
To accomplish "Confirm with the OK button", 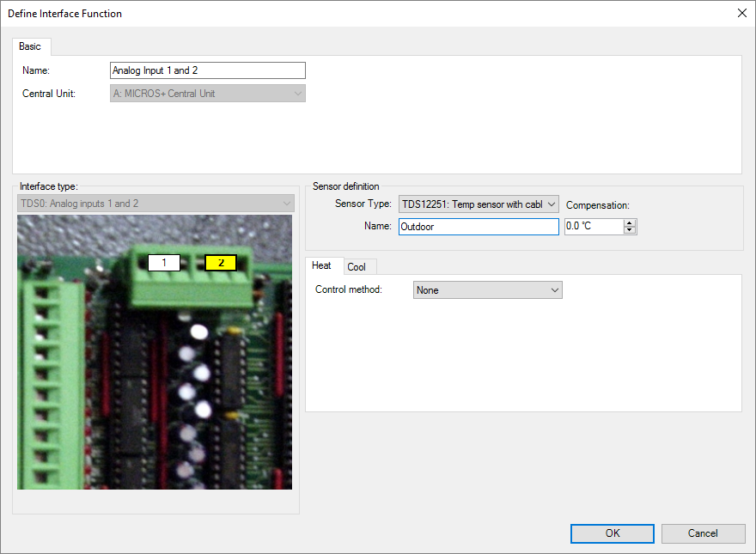I will point(612,533).
